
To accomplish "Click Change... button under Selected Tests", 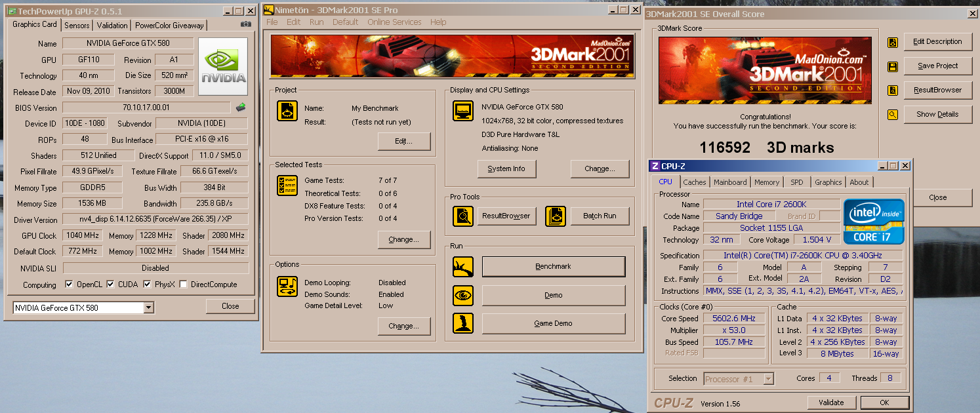I will pyautogui.click(x=404, y=239).
